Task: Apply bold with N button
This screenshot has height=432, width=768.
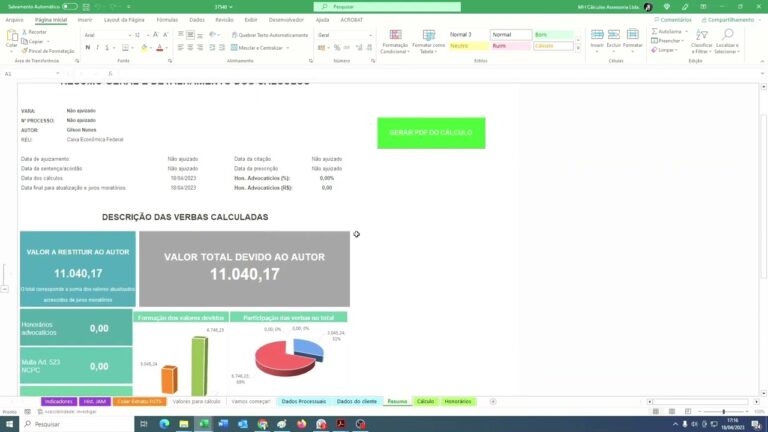Action: click(x=88, y=48)
